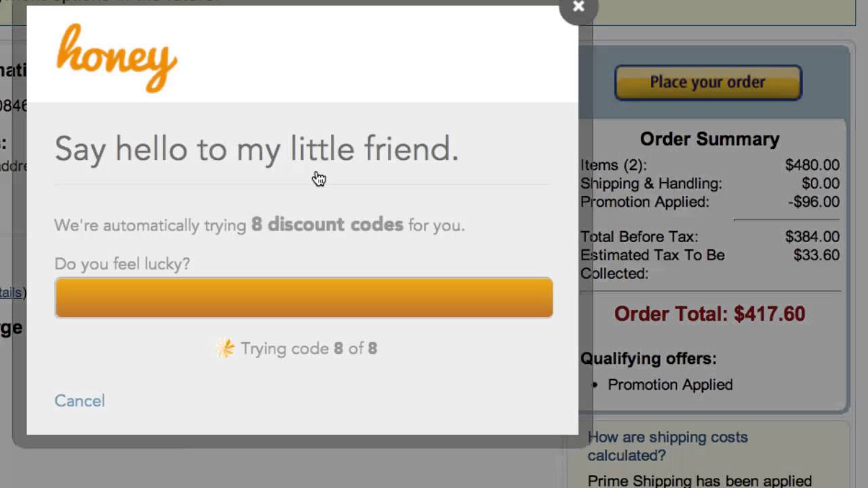The height and width of the screenshot is (488, 868).
Task: Cancel the Honey discount code search
Action: (x=79, y=401)
